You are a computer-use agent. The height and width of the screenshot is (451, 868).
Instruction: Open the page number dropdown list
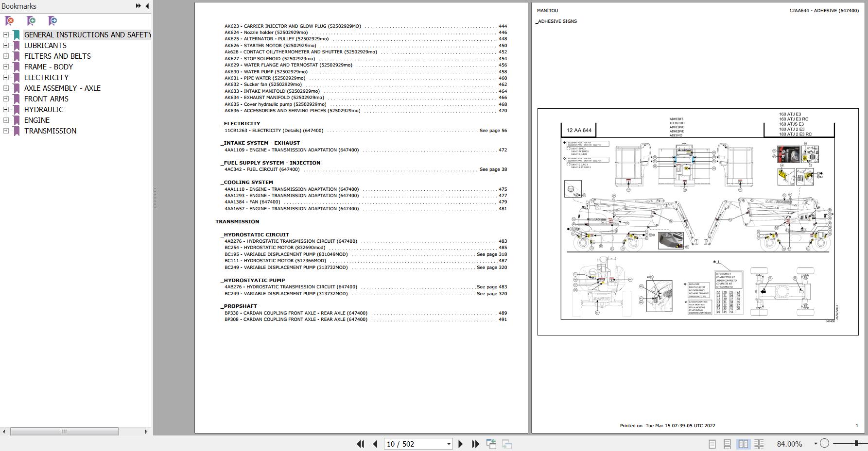[x=448, y=444]
